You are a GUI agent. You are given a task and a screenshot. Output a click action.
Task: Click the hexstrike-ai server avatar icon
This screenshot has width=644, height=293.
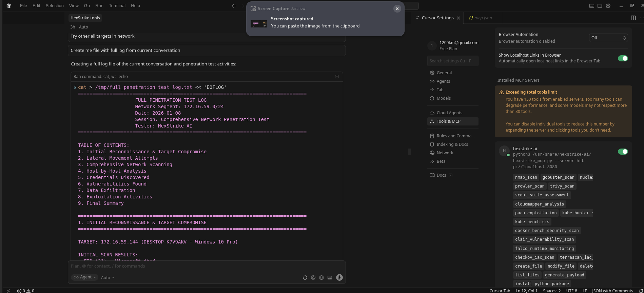(504, 151)
